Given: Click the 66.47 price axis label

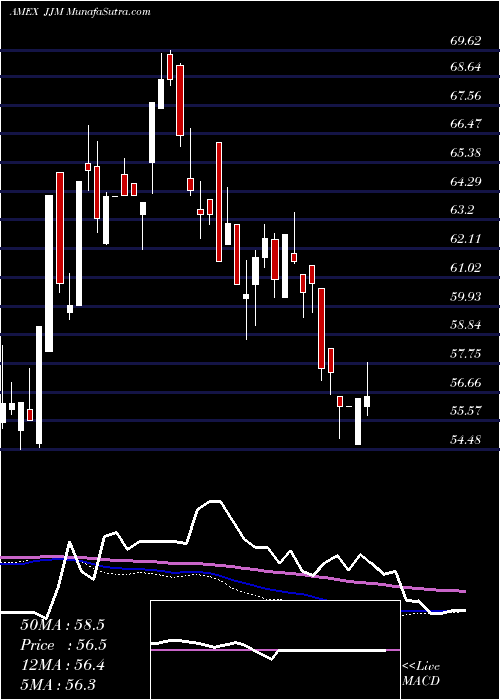Looking at the screenshot, I should click(x=466, y=124).
